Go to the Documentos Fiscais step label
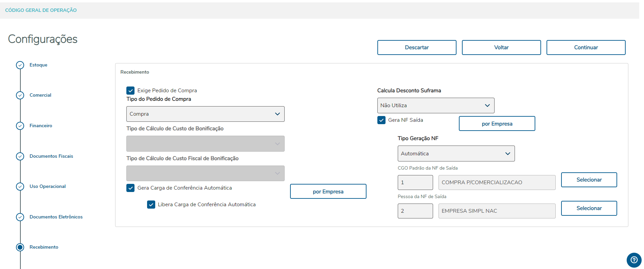This screenshot has height=269, width=644. [51, 156]
